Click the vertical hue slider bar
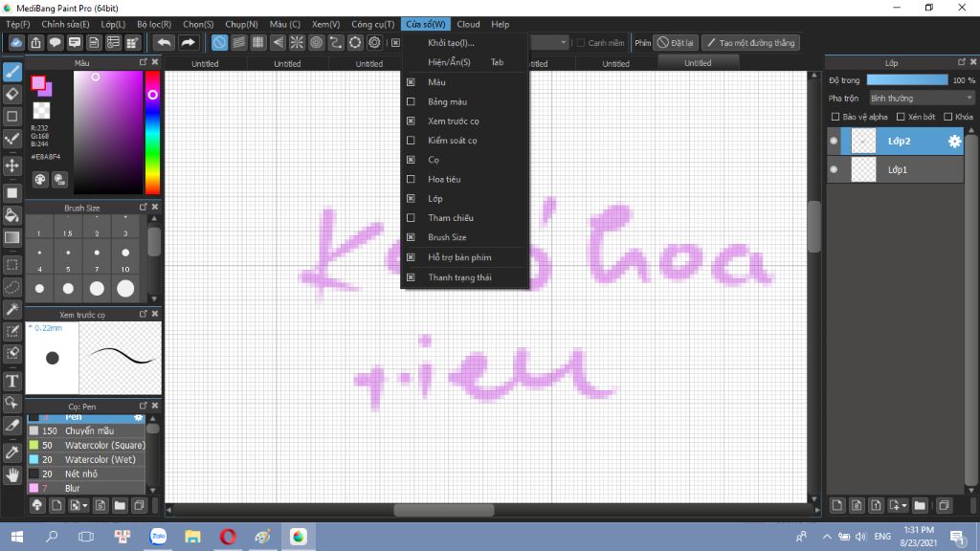 pyautogui.click(x=152, y=132)
